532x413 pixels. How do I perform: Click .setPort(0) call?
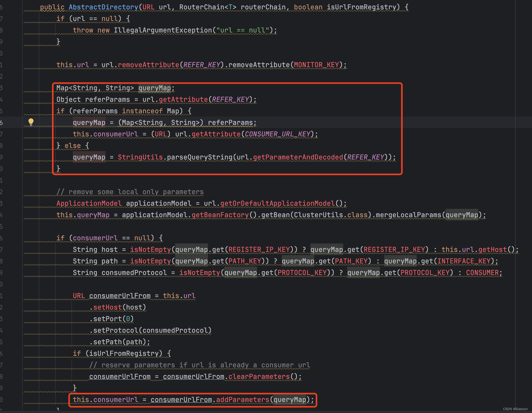click(x=112, y=319)
